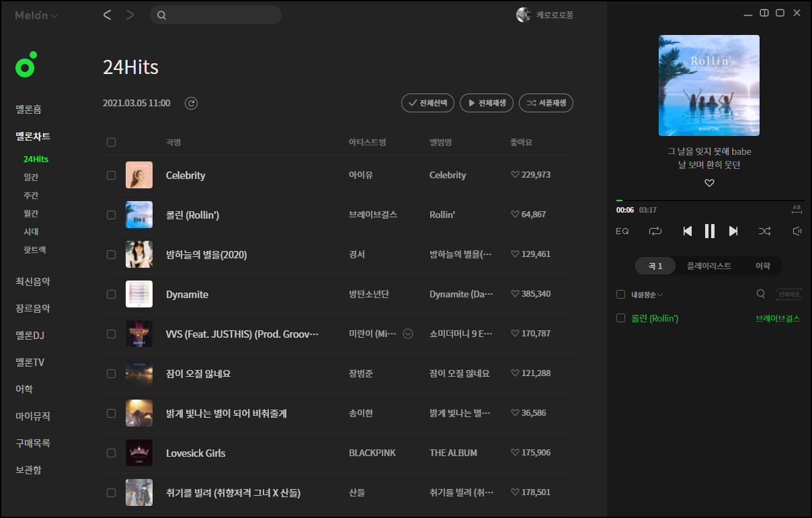812x518 pixels.
Task: Like Celebrity with its heart icon
Action: [x=515, y=175]
